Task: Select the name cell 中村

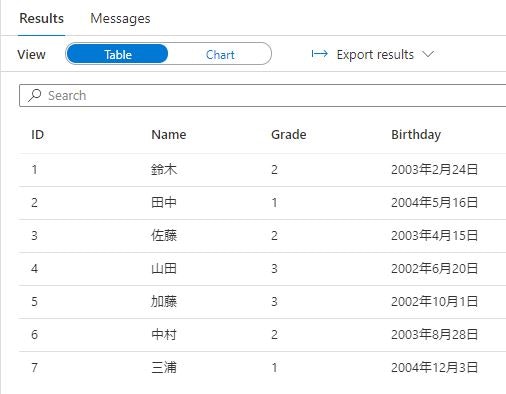Action: tap(164, 334)
